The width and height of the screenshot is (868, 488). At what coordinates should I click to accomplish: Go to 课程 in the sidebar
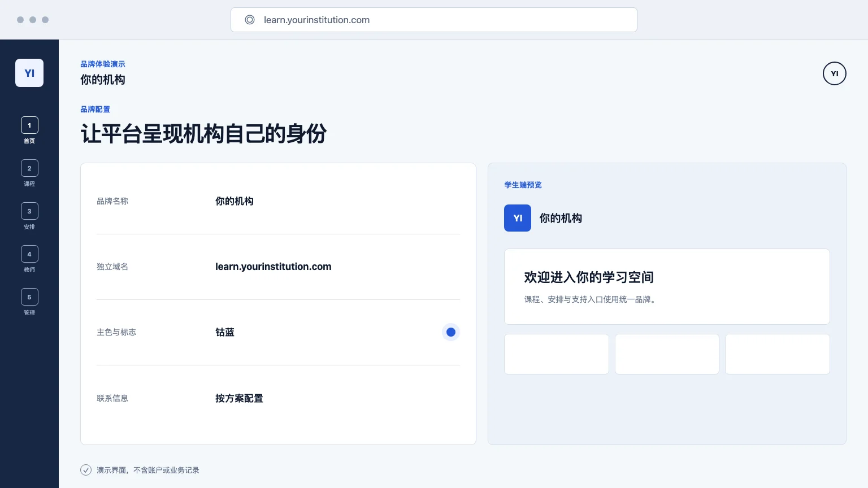pos(29,173)
